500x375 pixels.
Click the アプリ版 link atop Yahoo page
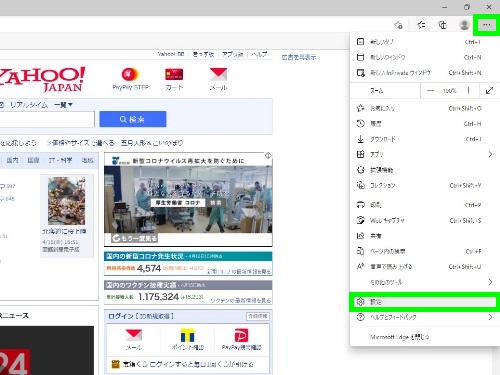click(233, 54)
